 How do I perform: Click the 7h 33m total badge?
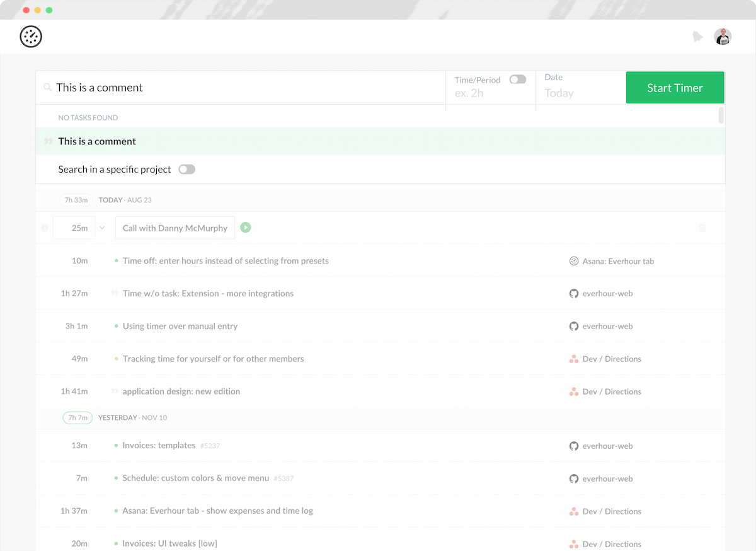click(76, 200)
